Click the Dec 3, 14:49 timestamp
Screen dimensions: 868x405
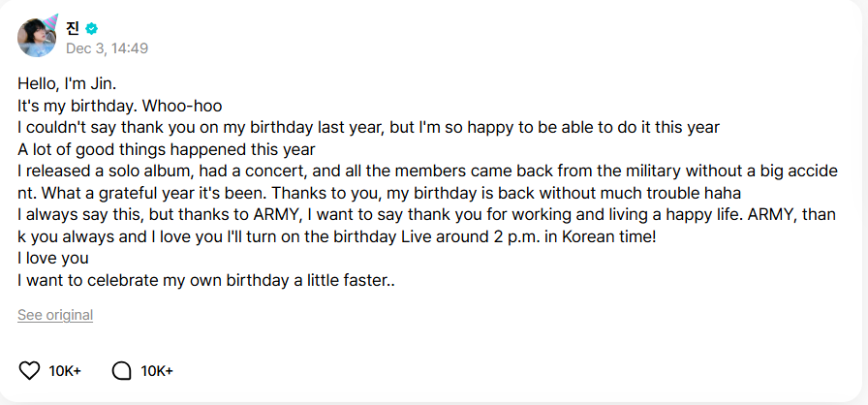(x=107, y=47)
